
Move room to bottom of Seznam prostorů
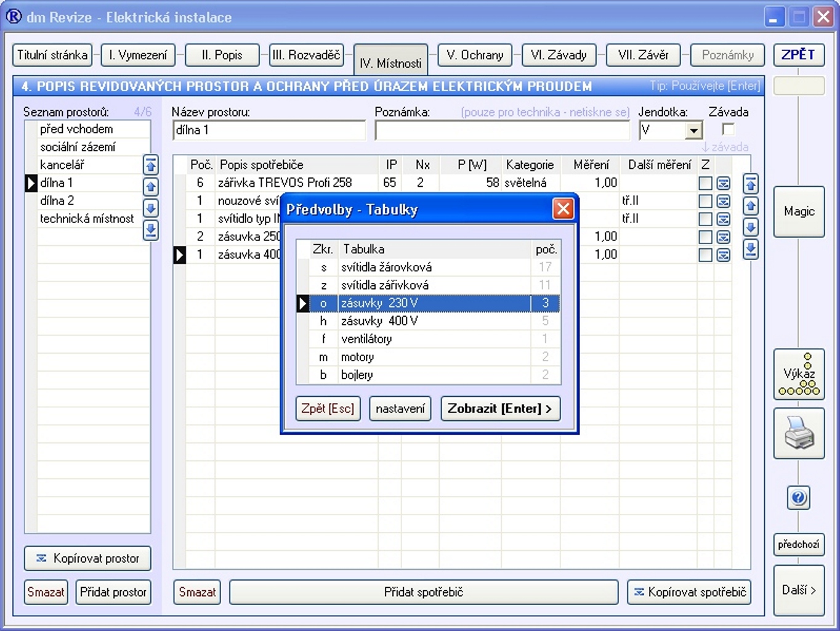(150, 230)
